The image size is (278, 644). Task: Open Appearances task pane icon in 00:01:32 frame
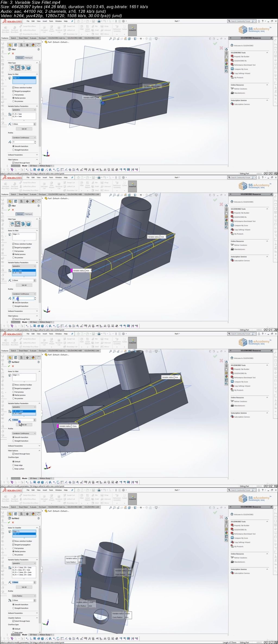tap(226, 220)
